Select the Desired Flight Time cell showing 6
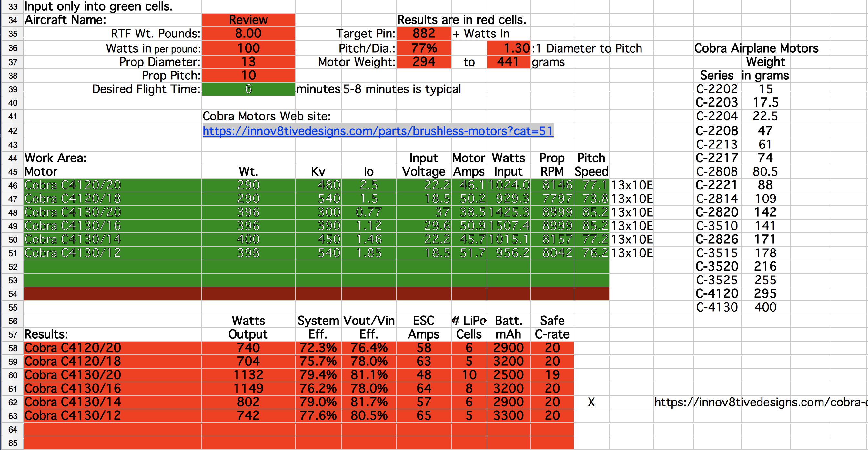The height and width of the screenshot is (450, 868). [x=248, y=89]
